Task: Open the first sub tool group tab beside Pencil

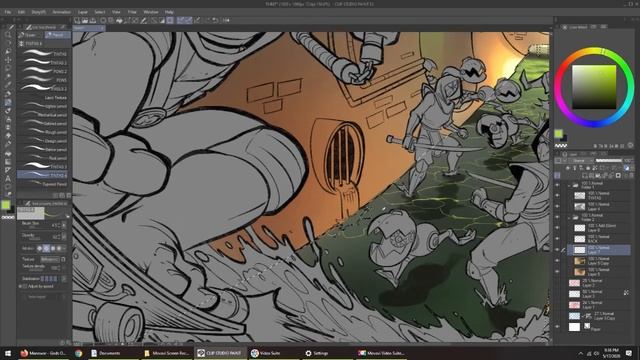Action: pyautogui.click(x=31, y=35)
